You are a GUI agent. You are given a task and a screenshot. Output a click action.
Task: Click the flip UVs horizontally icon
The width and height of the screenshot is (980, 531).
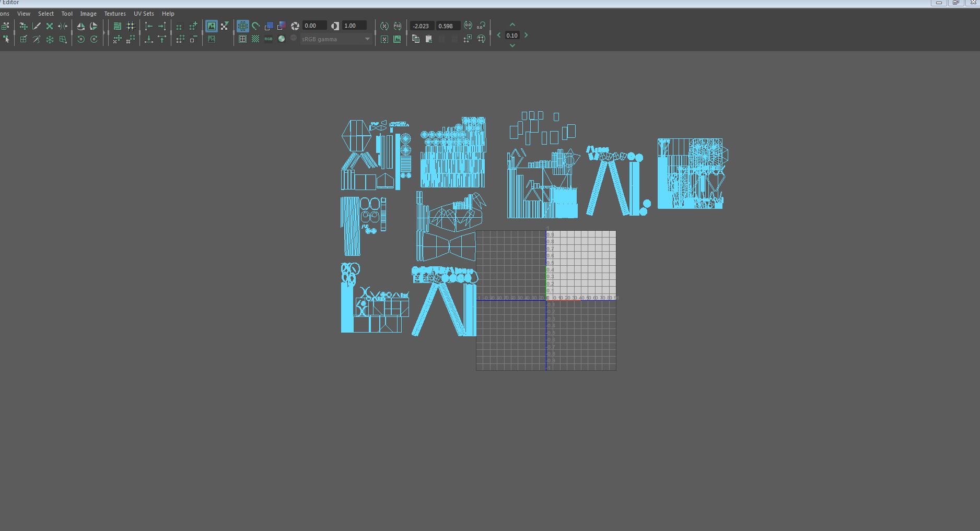point(80,26)
